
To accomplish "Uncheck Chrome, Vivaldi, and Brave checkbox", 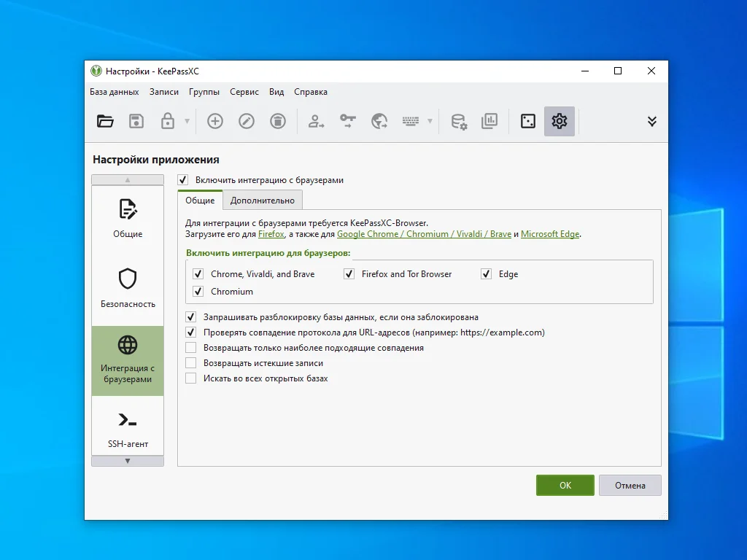I will coord(198,274).
